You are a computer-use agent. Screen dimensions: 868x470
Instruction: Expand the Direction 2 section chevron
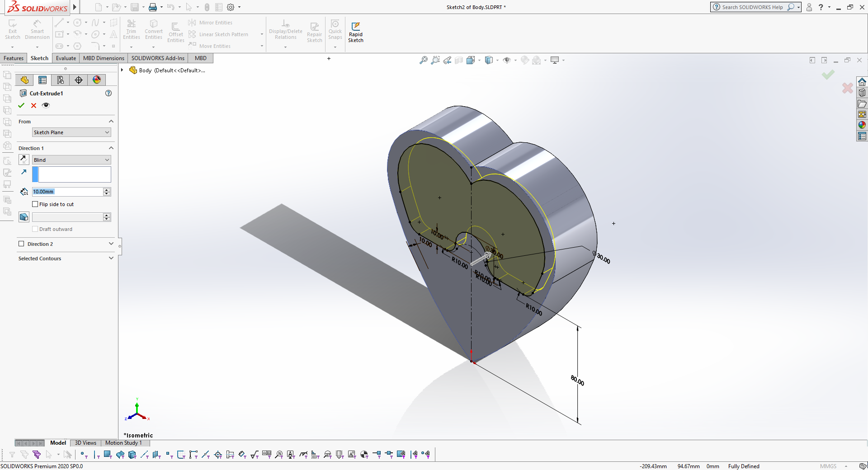pyautogui.click(x=111, y=244)
